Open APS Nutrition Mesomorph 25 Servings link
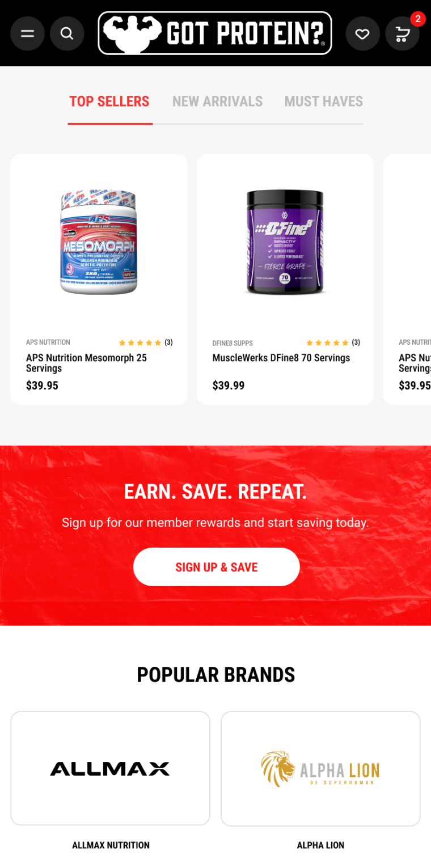This screenshot has height=868, width=431. click(x=86, y=363)
